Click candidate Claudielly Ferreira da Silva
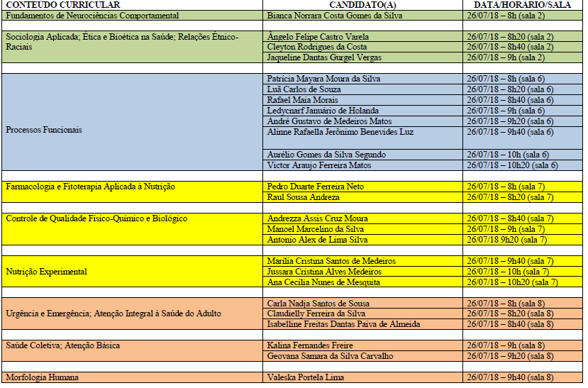588x388 pixels. coord(362,314)
